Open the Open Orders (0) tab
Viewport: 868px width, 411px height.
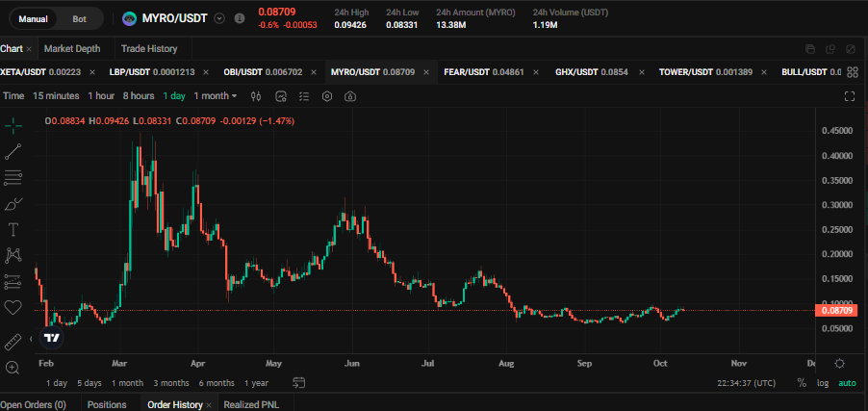33,405
